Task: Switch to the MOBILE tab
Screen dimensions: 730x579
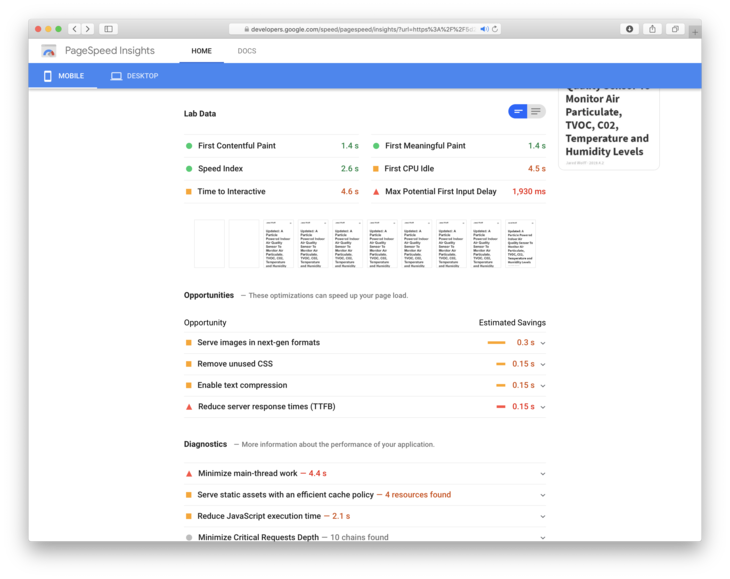Action: (63, 76)
